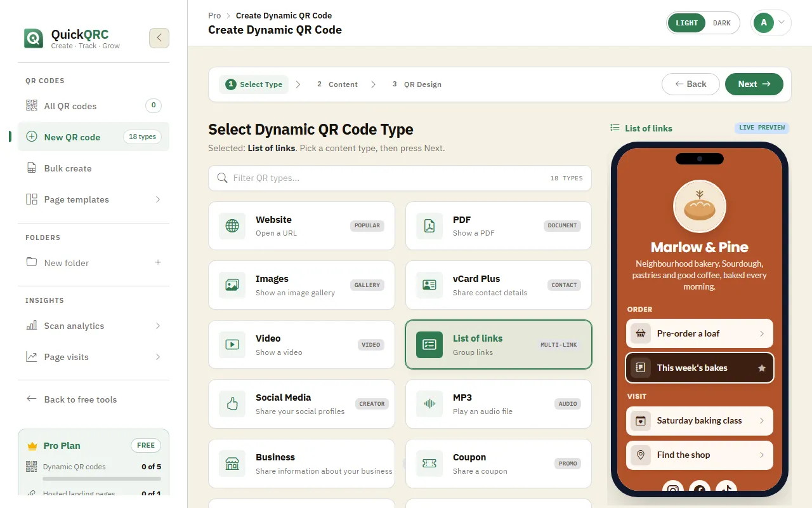The width and height of the screenshot is (812, 508).
Task: Click the PDF document icon
Action: click(429, 225)
